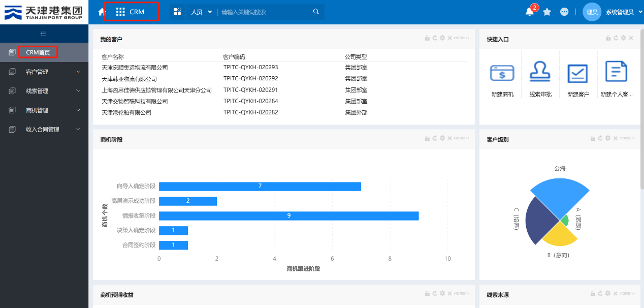Screen dimensions: 644x308
Task: Click the 理员 user avatar
Action: [x=592, y=12]
